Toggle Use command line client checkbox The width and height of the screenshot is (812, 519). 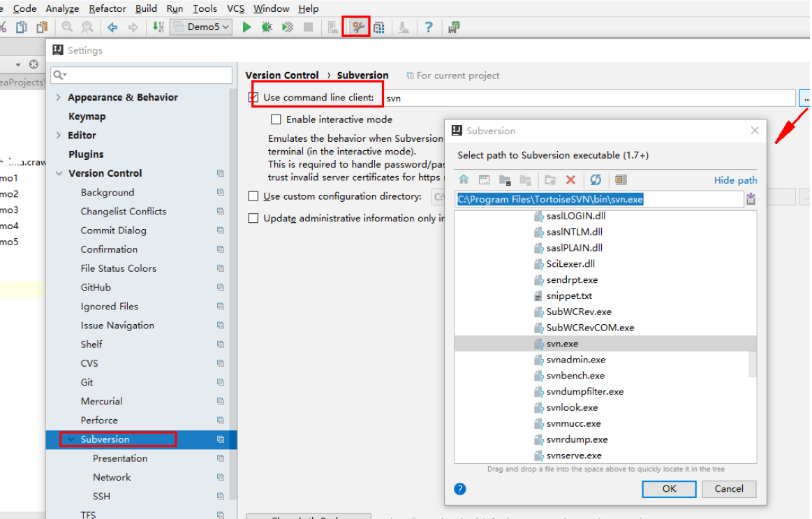click(x=253, y=97)
